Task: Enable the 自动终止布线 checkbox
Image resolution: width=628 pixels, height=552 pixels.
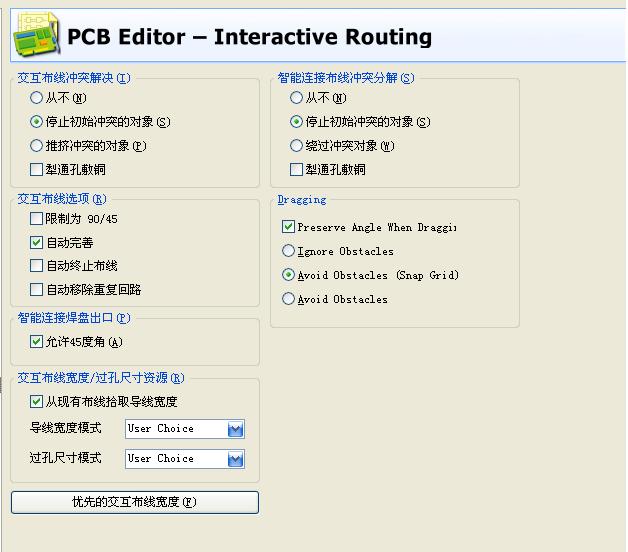Action: (x=37, y=266)
